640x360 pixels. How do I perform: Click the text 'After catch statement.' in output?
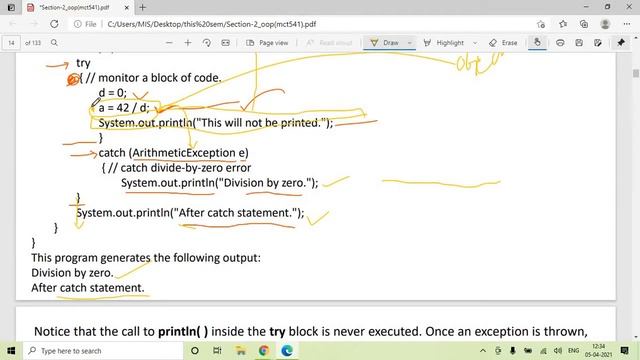[x=88, y=288]
